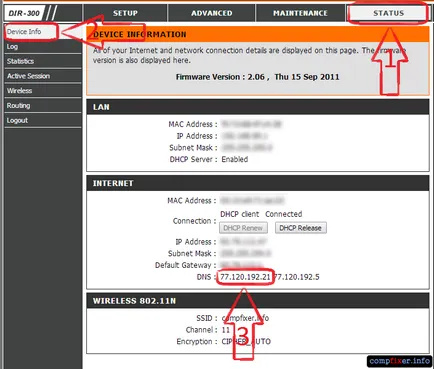Click the DHCP client connection type text

(239, 214)
